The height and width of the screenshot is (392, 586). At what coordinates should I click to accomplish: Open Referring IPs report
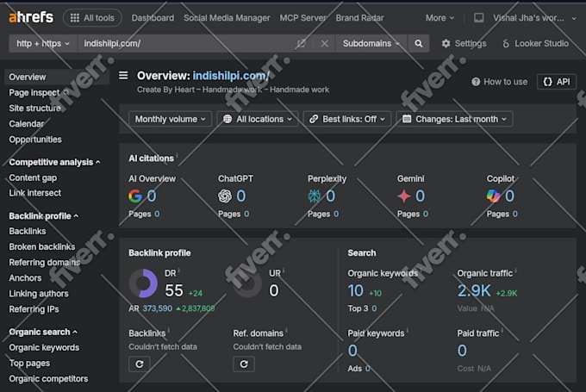(34, 309)
